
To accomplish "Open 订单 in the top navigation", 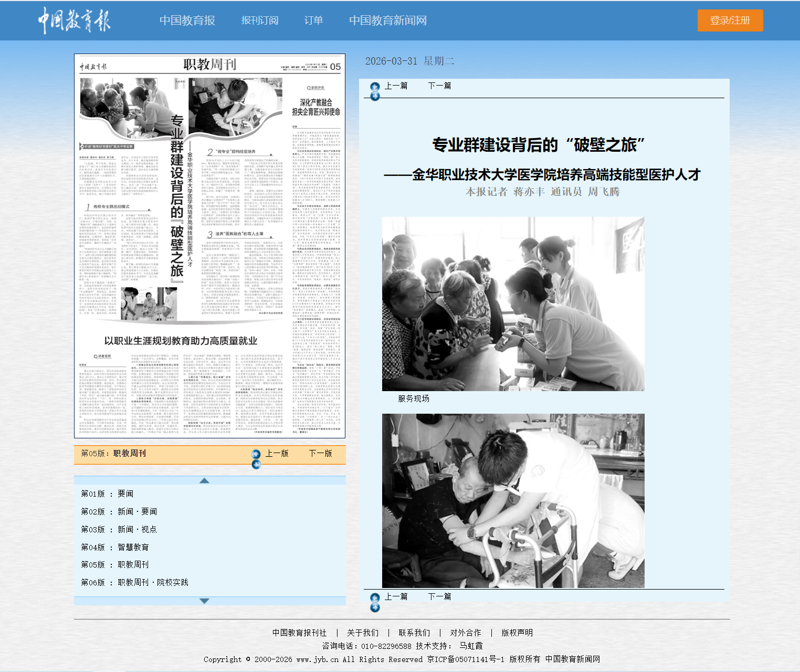I will (x=313, y=20).
